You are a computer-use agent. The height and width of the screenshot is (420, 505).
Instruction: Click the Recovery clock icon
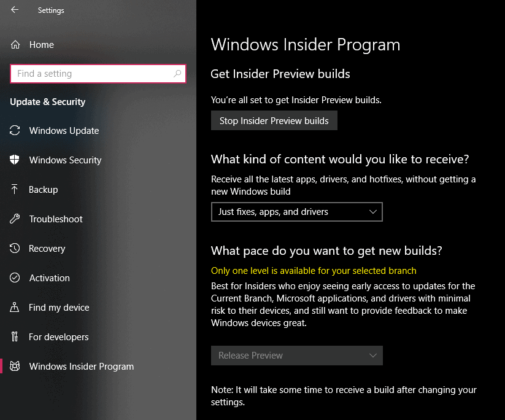tap(15, 248)
